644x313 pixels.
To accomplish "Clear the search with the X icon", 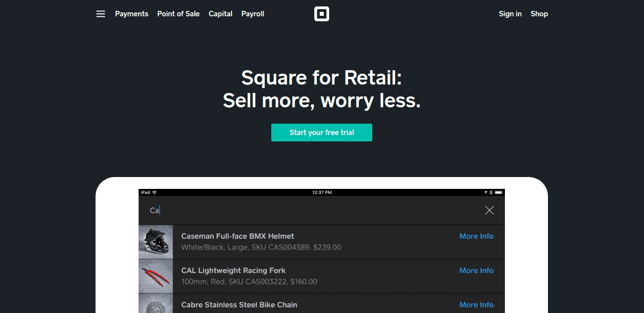I will (489, 210).
